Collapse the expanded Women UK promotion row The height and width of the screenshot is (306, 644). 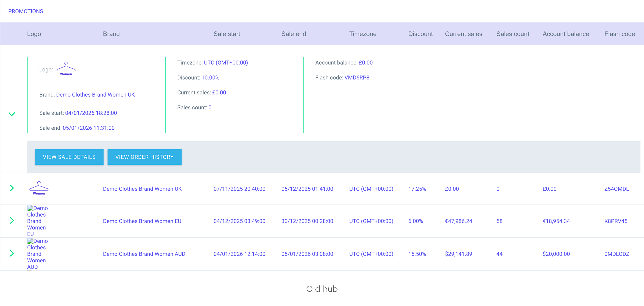click(x=12, y=114)
